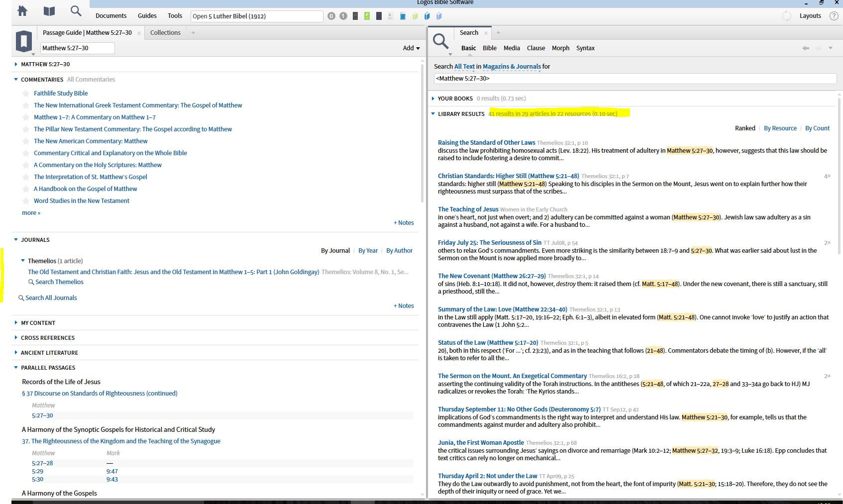Open shortcut icon labeled 1
The width and height of the screenshot is (843, 504).
point(343,16)
